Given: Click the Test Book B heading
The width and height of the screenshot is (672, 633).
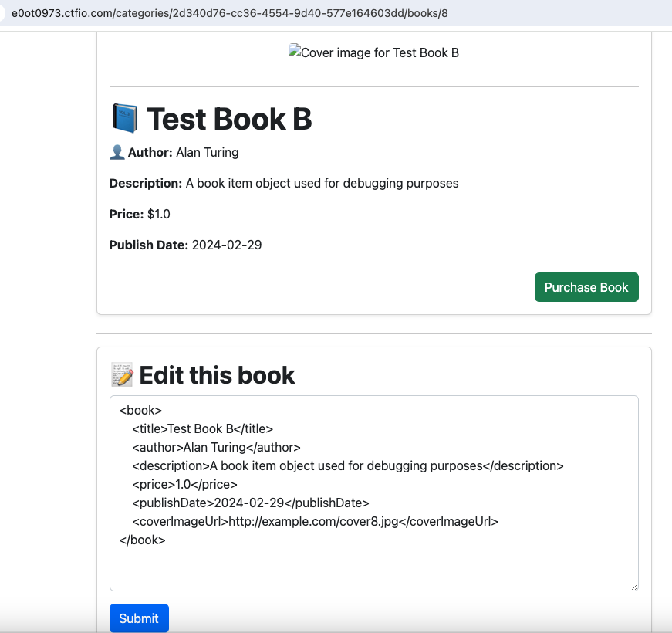Looking at the screenshot, I should [x=229, y=119].
